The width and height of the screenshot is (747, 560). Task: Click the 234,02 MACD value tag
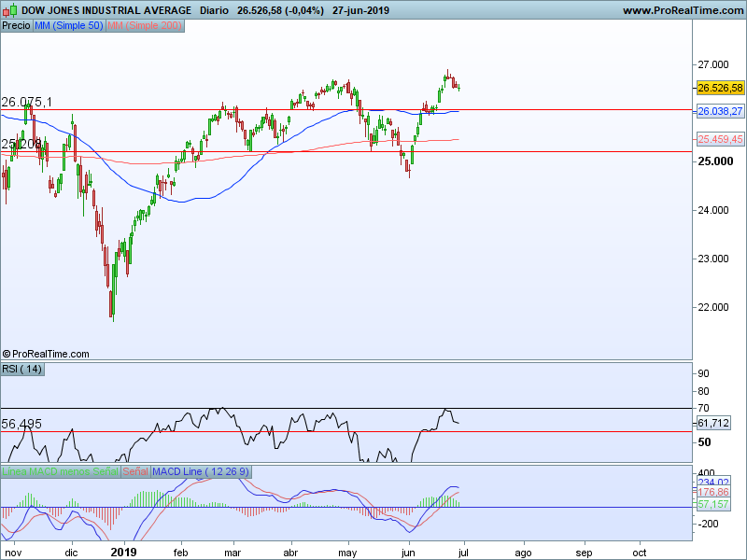point(713,483)
